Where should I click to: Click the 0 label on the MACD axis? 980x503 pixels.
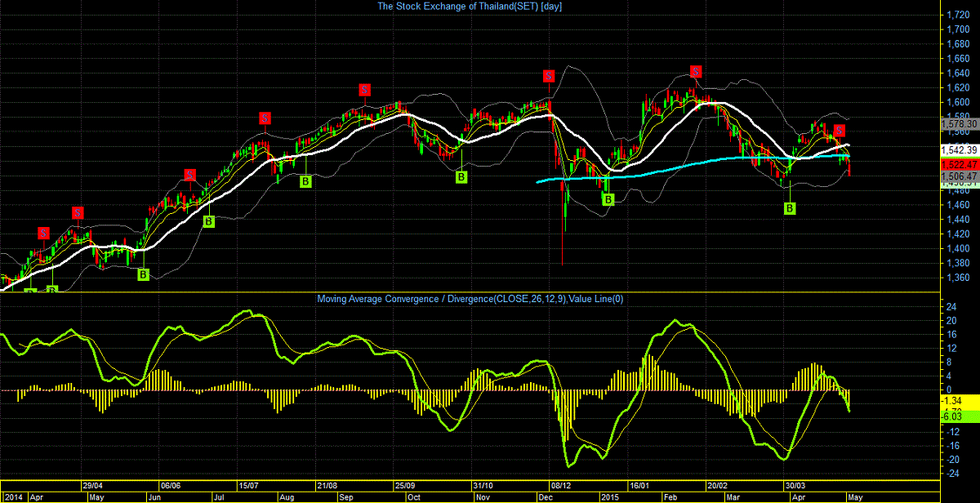[948, 390]
